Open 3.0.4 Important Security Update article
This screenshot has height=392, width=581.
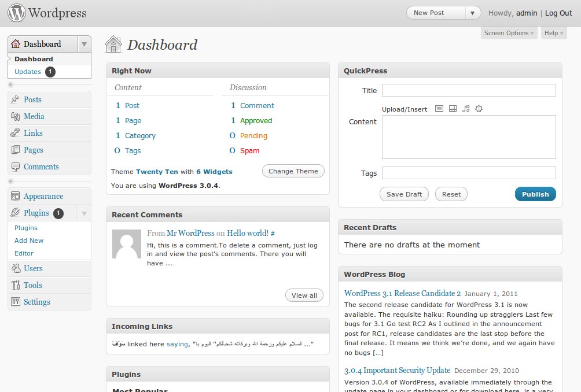(397, 370)
